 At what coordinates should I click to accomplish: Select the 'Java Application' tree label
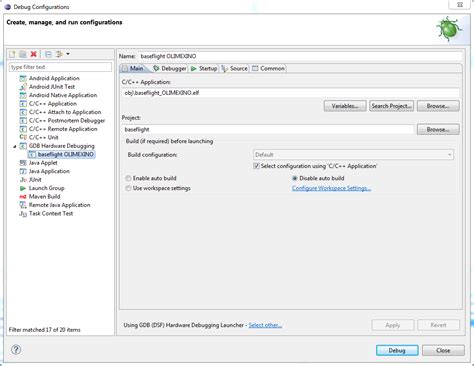[49, 171]
